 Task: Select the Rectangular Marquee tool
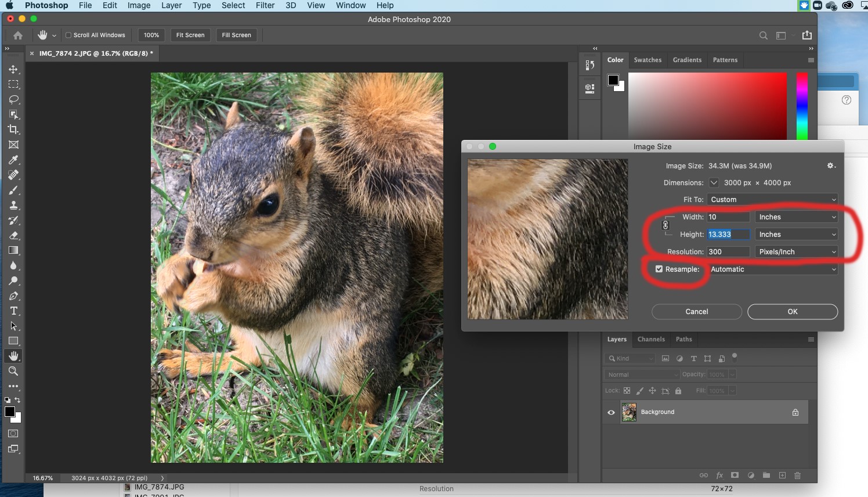click(13, 84)
